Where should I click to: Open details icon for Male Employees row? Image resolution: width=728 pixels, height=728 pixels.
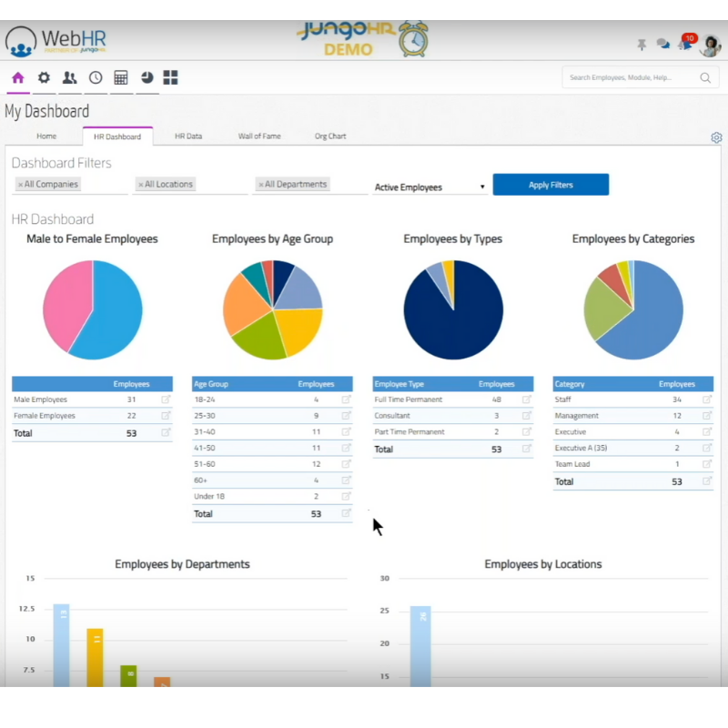[x=166, y=399]
